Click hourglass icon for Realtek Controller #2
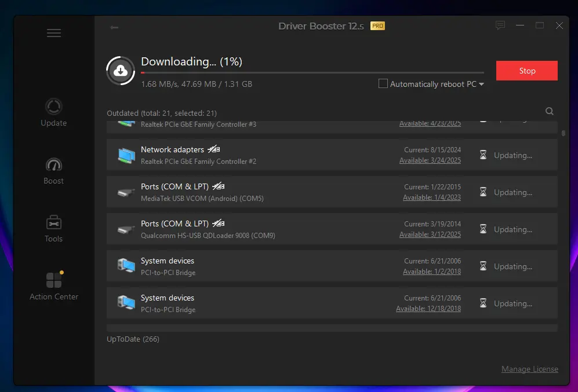 pyautogui.click(x=483, y=155)
